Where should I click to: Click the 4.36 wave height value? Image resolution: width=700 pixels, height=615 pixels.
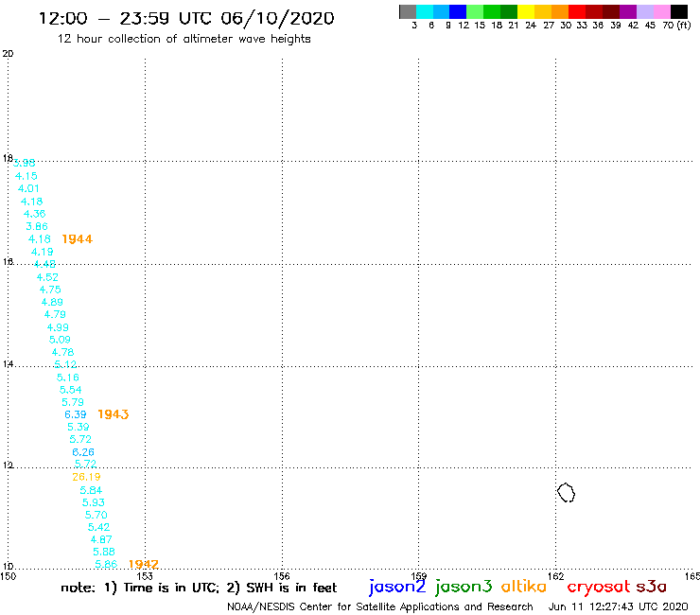tap(34, 214)
